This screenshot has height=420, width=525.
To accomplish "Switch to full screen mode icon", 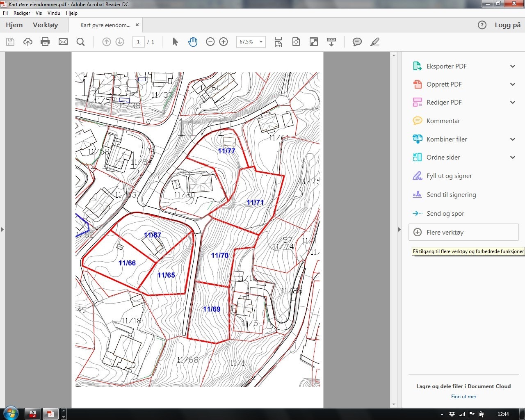I will point(314,42).
